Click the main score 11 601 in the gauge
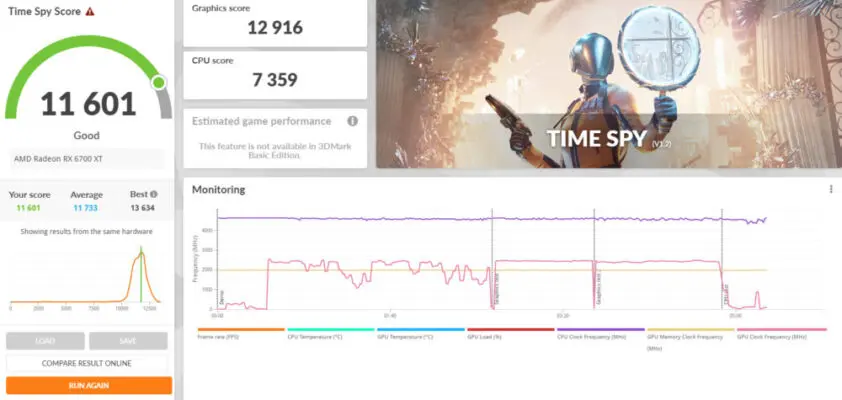The height and width of the screenshot is (400, 842). click(x=89, y=104)
